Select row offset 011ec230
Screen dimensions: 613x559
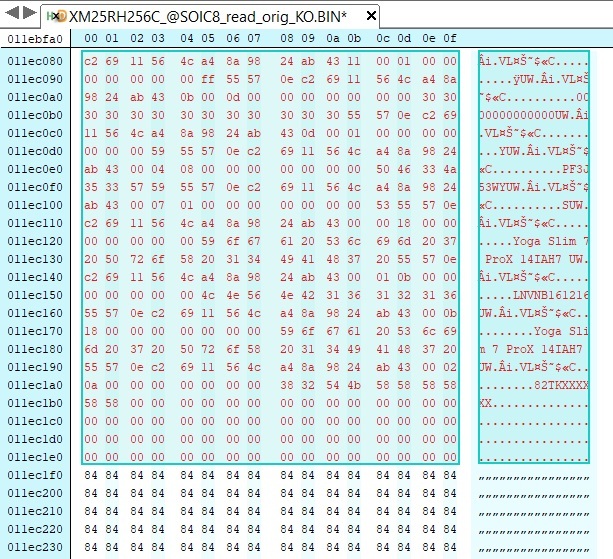(x=35, y=547)
